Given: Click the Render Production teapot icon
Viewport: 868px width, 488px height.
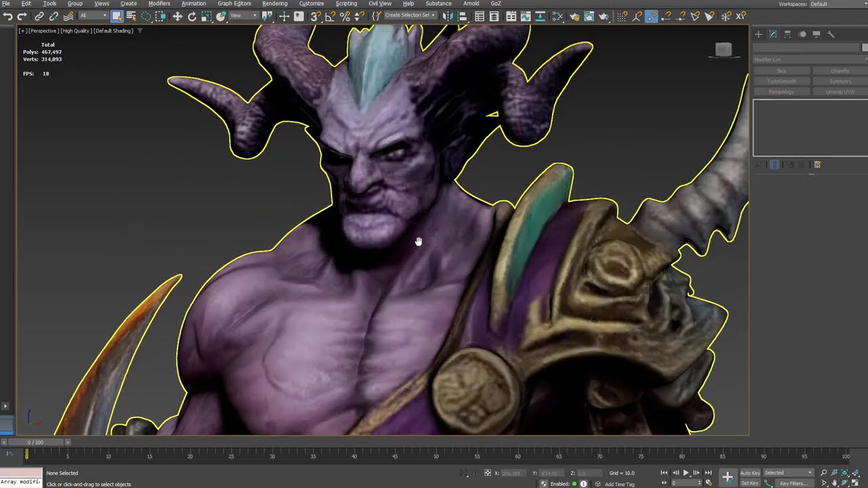Looking at the screenshot, I should tap(604, 16).
